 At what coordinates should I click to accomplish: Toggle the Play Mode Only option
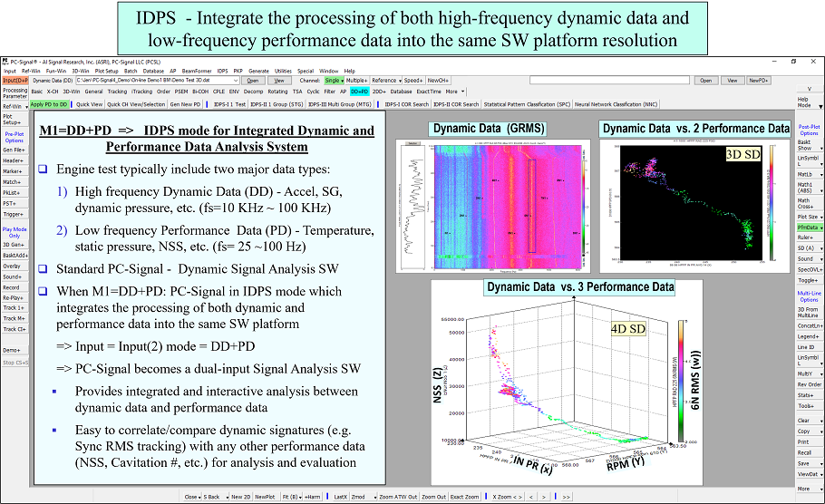pos(15,233)
